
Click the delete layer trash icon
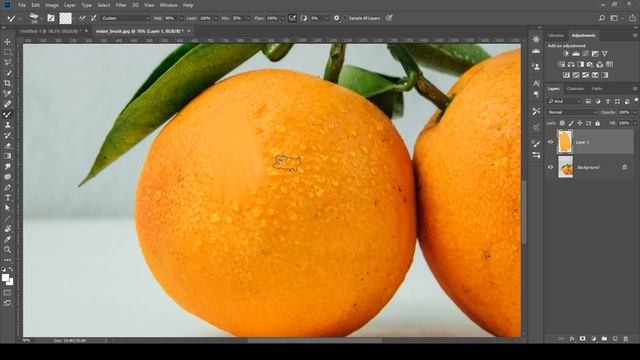click(626, 339)
